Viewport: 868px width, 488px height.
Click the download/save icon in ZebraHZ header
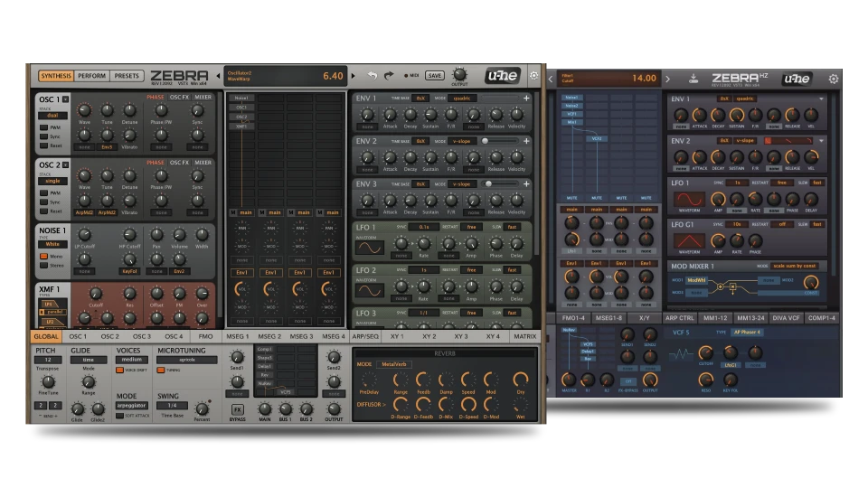click(693, 79)
